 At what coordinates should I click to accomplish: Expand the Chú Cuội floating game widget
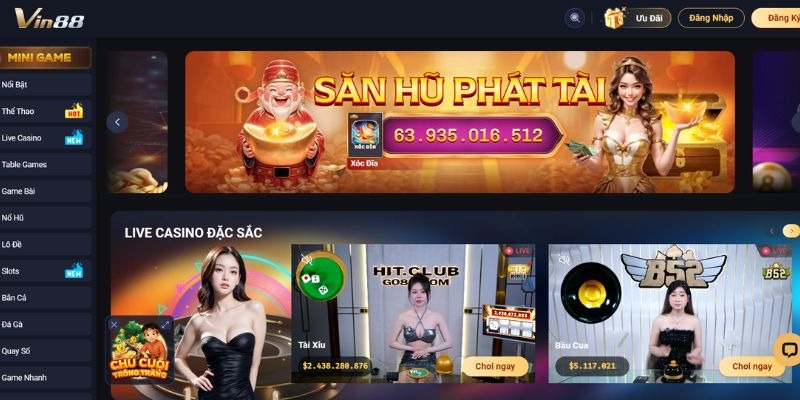[x=165, y=324]
